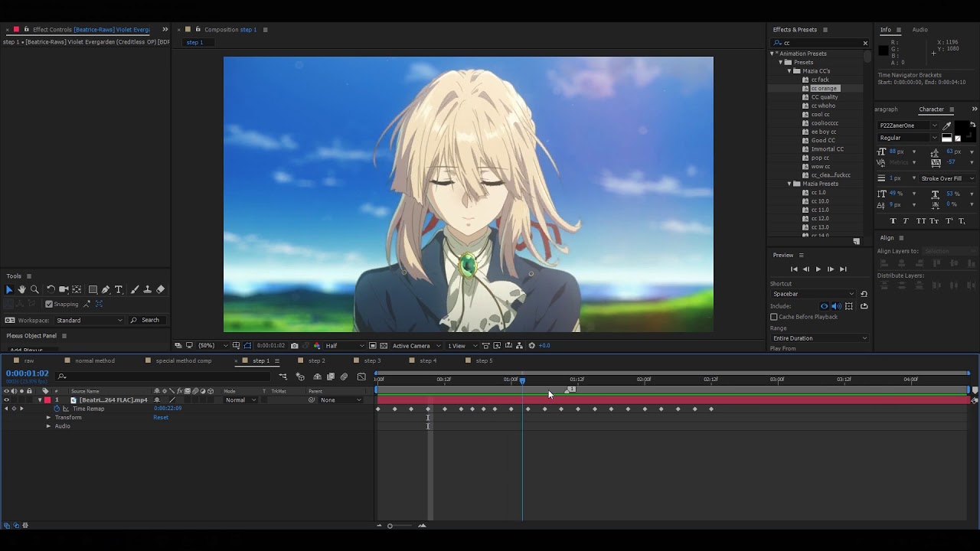Open the Parent None dropdown
Image resolution: width=980 pixels, height=551 pixels.
(x=341, y=400)
